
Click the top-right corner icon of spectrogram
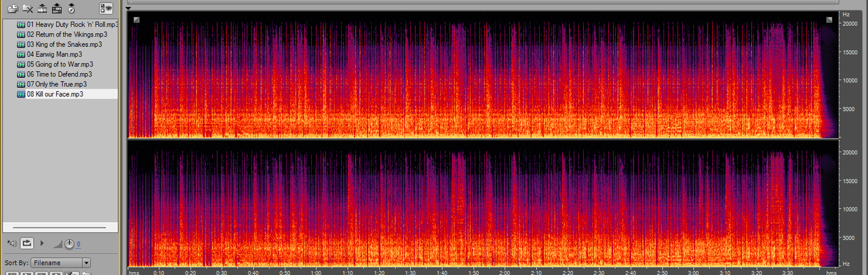pyautogui.click(x=829, y=20)
